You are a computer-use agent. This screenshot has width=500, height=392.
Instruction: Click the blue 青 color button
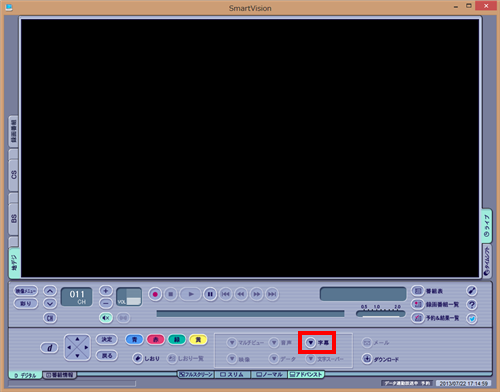[134, 340]
